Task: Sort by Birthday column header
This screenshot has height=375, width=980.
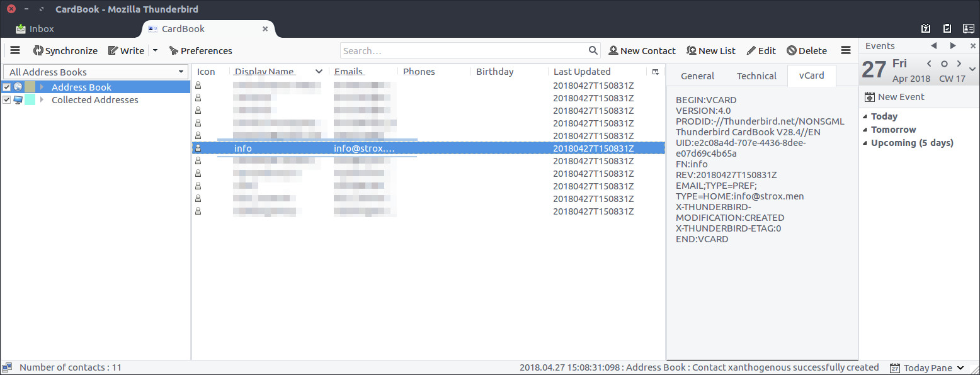Action: point(509,71)
